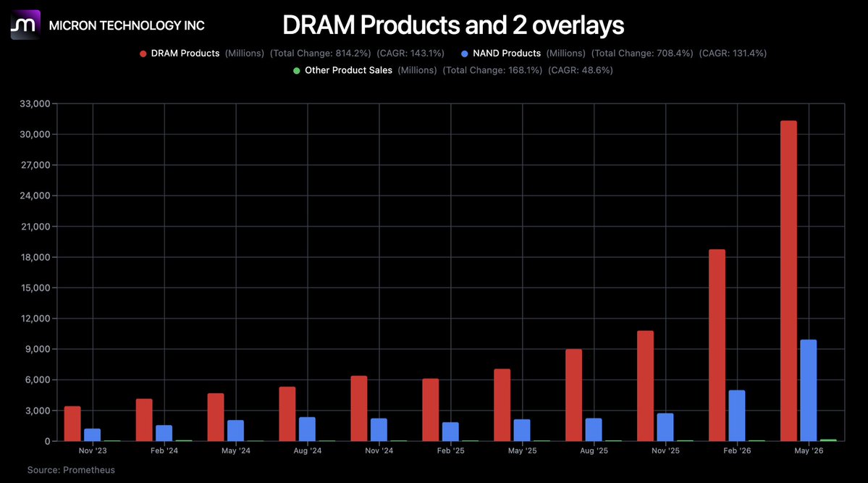
Task: Toggle the green Other Product Sales legend dot
Action: [297, 71]
